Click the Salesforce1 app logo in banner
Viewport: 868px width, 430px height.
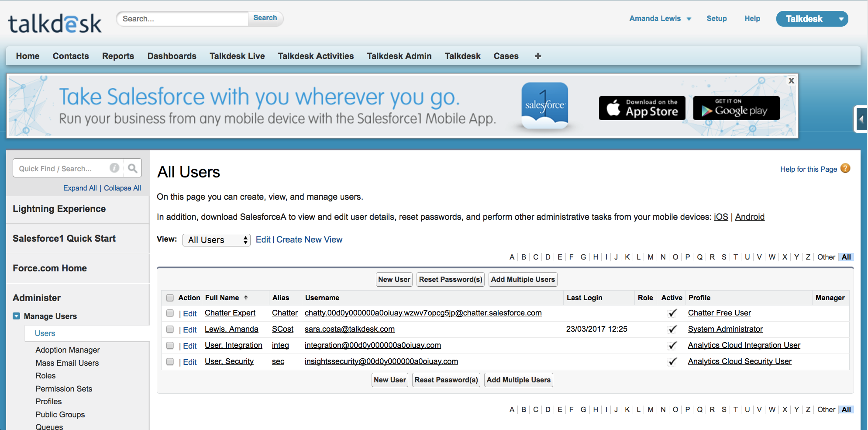click(x=545, y=106)
